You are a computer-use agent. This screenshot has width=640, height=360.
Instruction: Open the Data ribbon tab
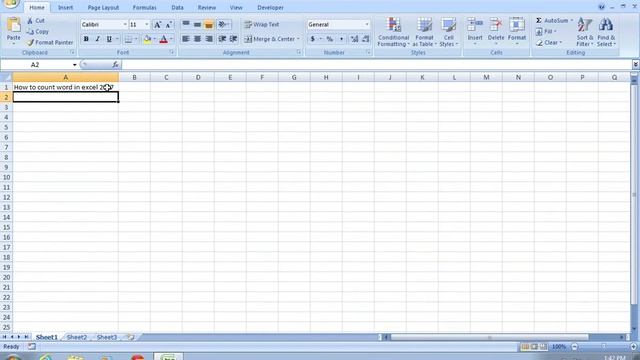pyautogui.click(x=177, y=7)
